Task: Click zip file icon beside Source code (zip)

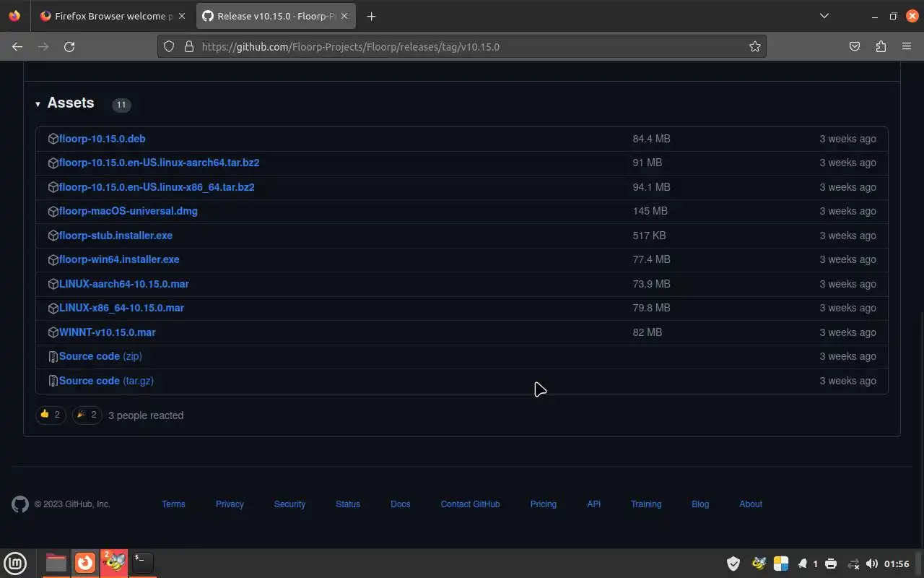Action: 53,356
